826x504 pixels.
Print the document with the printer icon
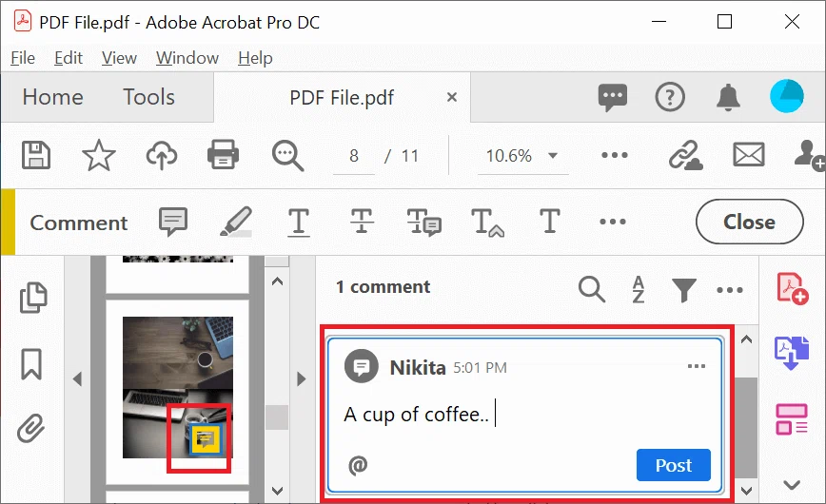tap(224, 155)
